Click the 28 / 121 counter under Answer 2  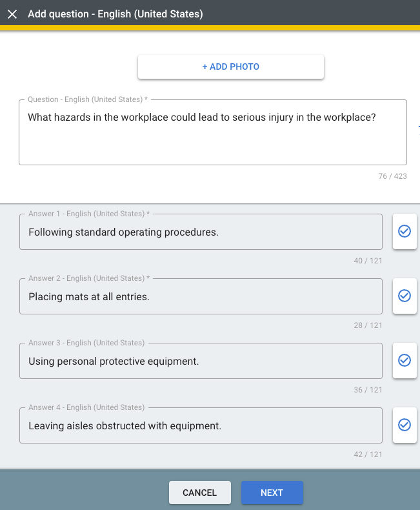[368, 325]
